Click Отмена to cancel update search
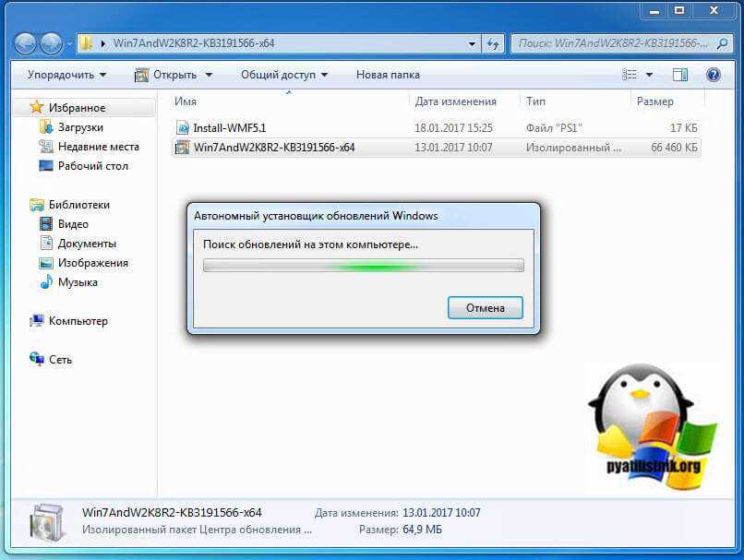 coord(486,308)
